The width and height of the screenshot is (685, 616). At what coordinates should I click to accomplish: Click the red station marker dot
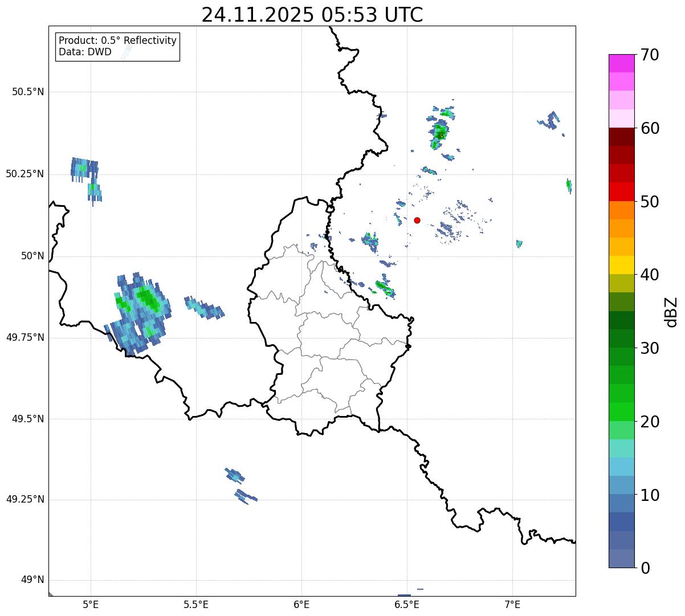tap(417, 220)
